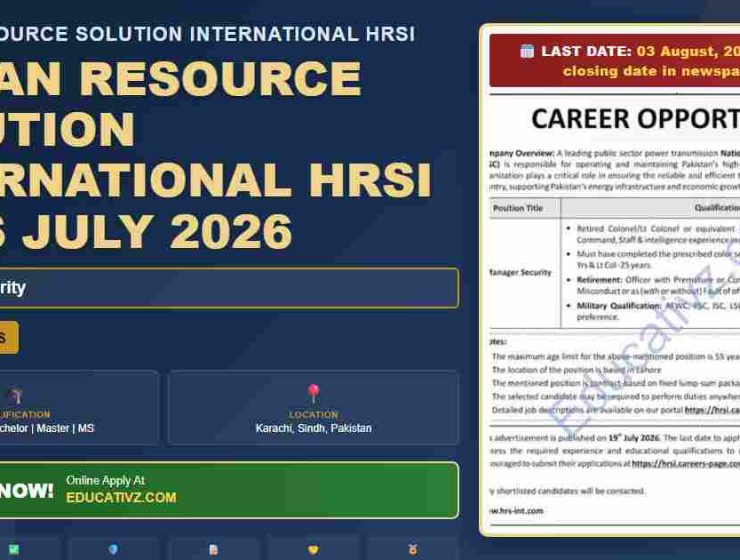Click the red LAST DATE banner

pos(614,60)
